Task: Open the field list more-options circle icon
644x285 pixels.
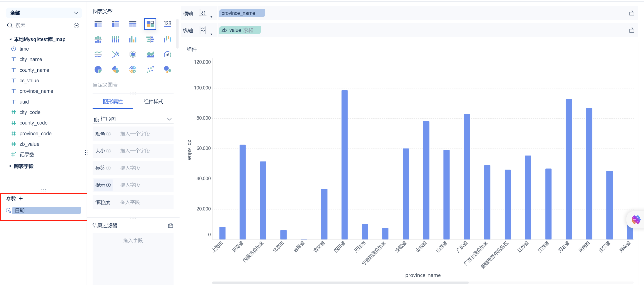Action: pyautogui.click(x=76, y=26)
